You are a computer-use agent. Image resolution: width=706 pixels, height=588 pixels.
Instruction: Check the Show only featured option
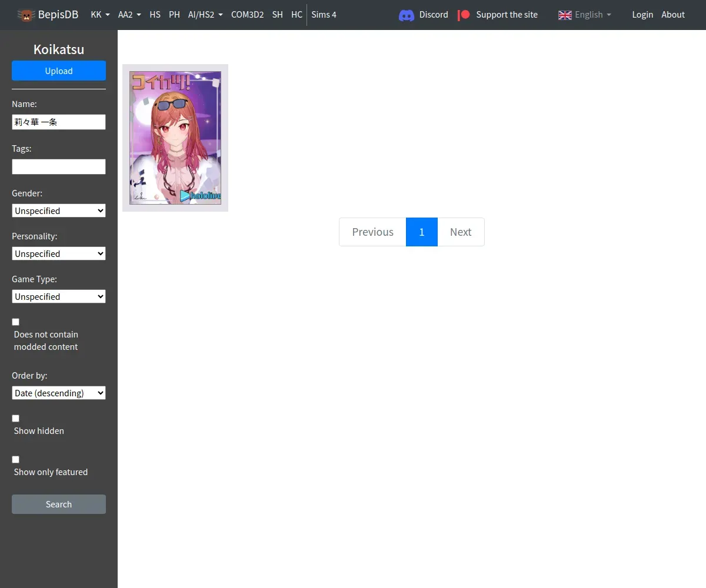click(16, 459)
